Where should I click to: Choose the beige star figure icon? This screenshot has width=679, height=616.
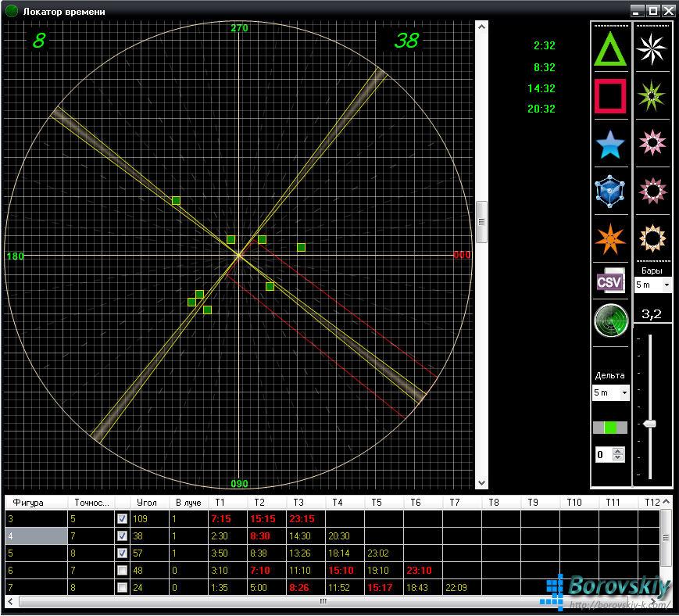(652, 238)
